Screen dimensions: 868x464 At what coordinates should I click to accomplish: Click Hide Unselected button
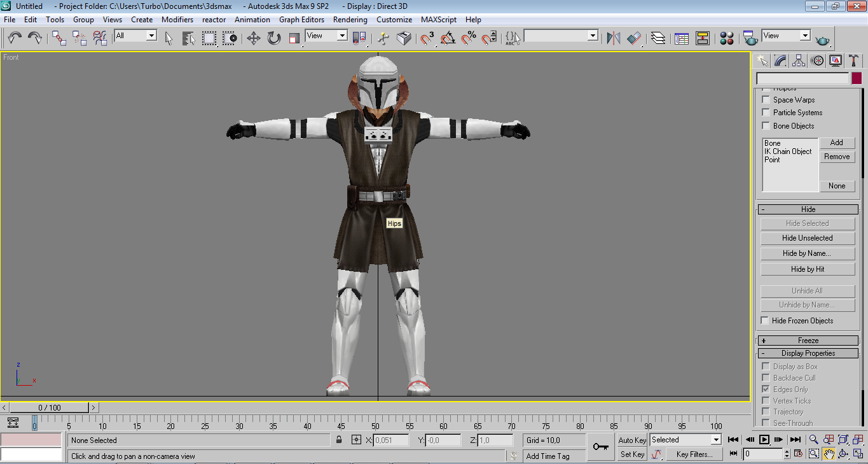[808, 238]
